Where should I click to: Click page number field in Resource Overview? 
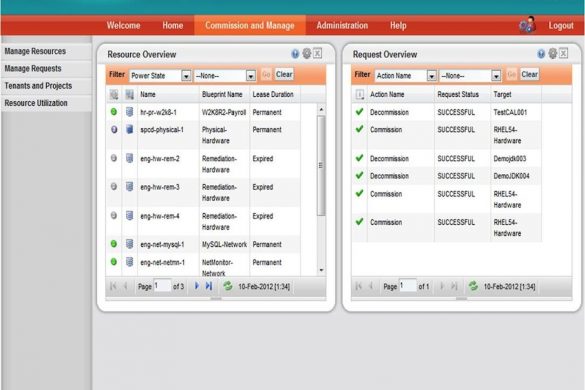click(x=163, y=286)
